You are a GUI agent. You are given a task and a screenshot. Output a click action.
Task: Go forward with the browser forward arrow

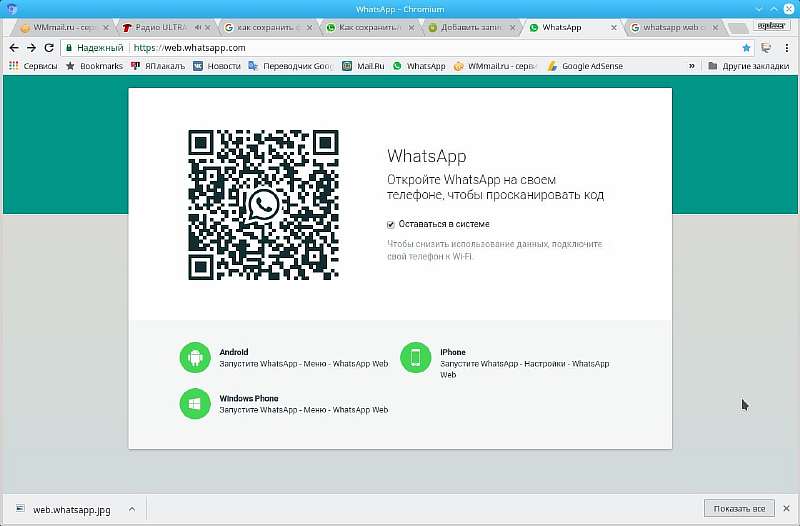[31, 48]
